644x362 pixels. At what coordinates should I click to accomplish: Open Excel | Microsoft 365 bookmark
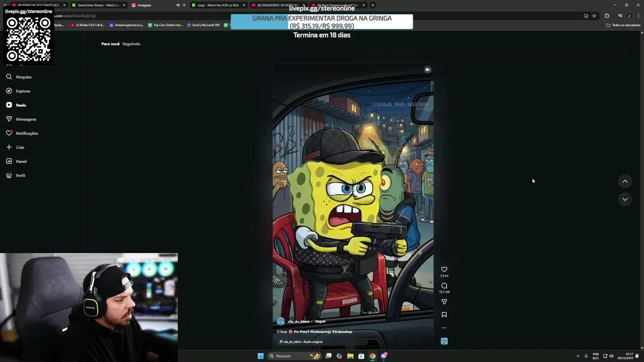203,25
